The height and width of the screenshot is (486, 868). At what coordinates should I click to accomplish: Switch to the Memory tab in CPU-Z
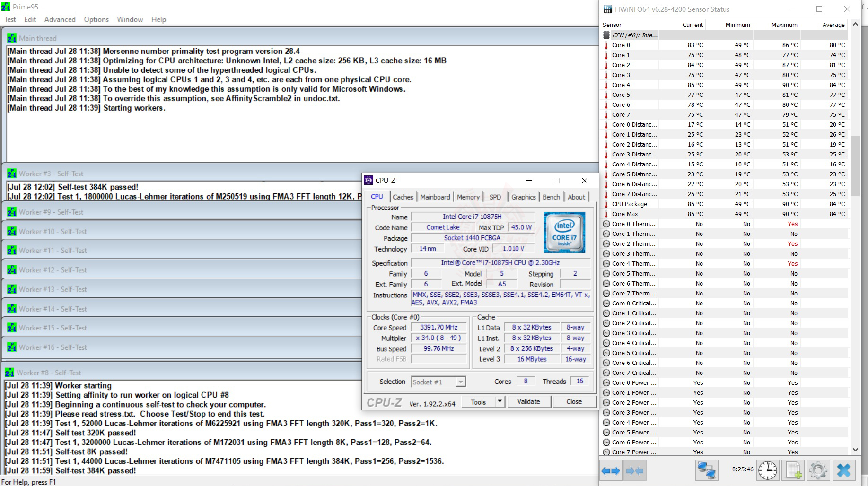[468, 197]
